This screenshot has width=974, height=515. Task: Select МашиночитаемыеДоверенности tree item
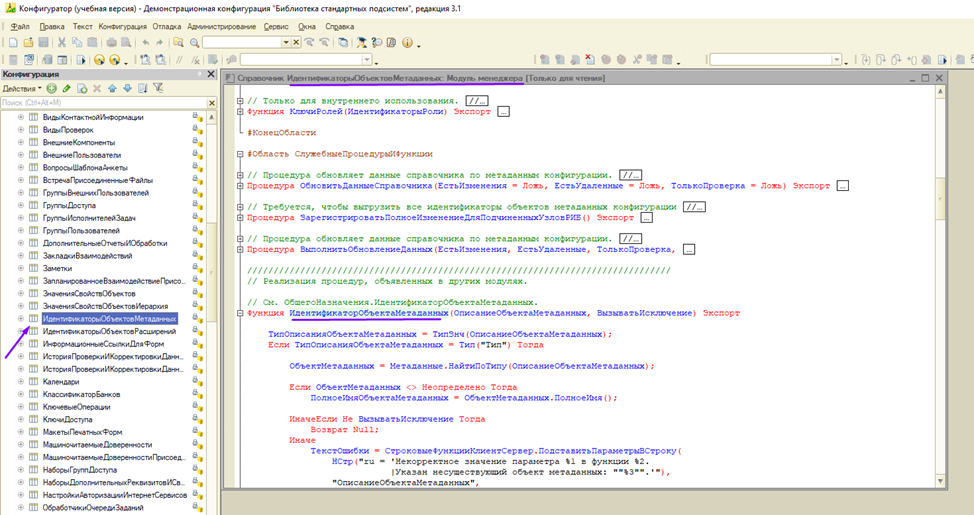tap(98, 445)
